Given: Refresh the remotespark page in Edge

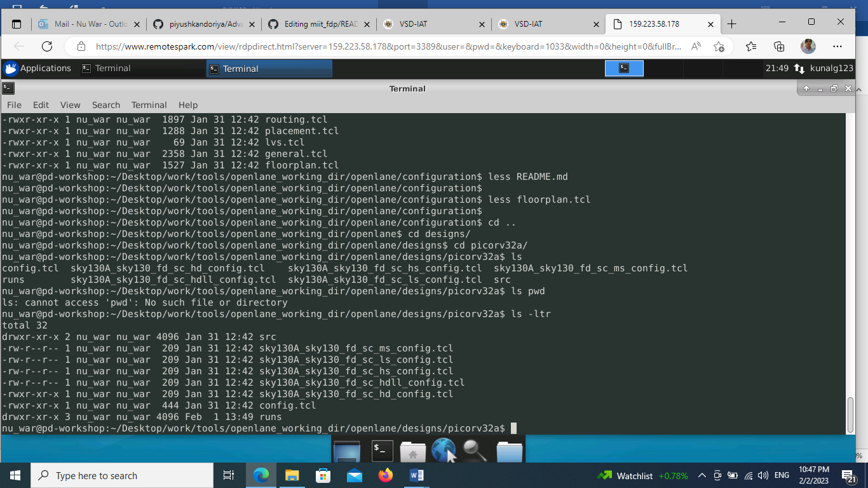Looking at the screenshot, I should (x=46, y=46).
